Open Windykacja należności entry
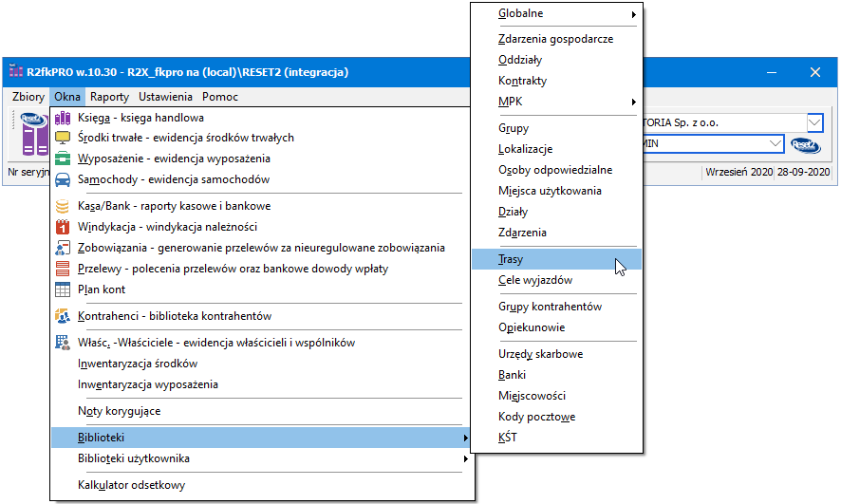Screen dimensions: 841x504 coord(263,228)
